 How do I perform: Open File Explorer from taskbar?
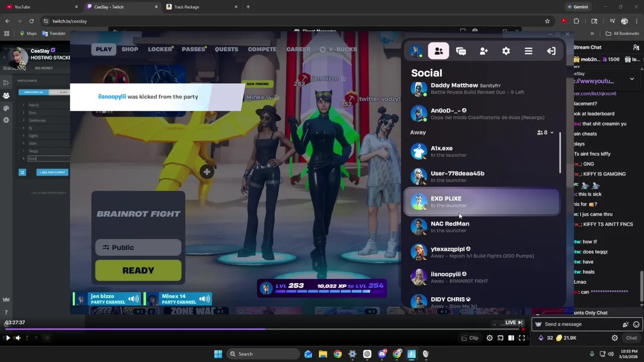pos(323,354)
